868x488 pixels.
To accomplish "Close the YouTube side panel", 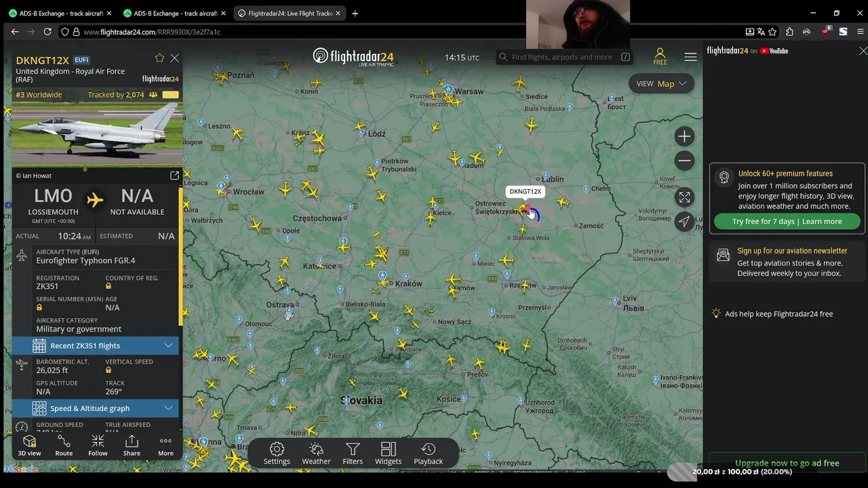I will [863, 51].
